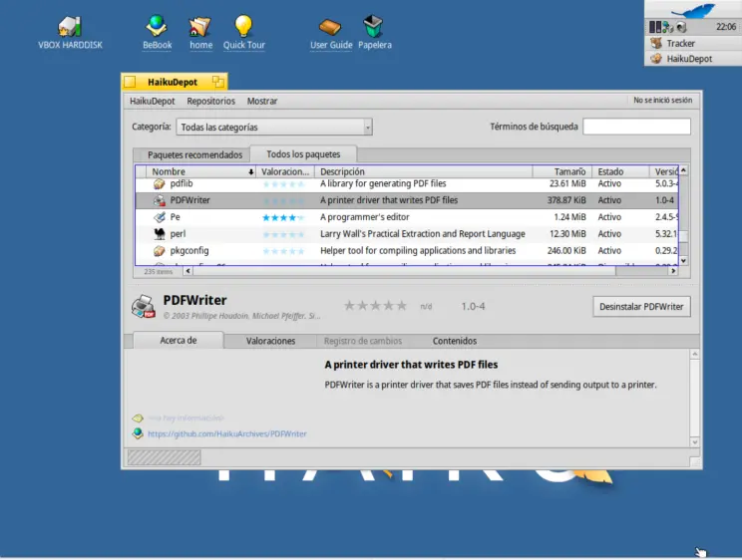Click the Haiku leaf menu in Deskbar
This screenshot has width=742, height=560.
(x=693, y=9)
